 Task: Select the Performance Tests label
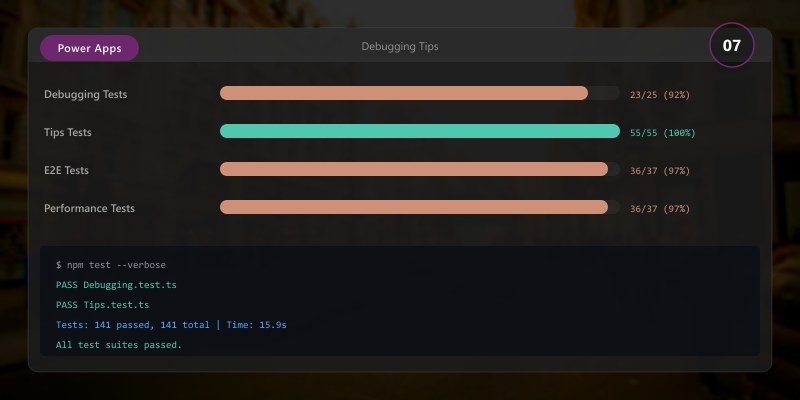pyautogui.click(x=89, y=208)
